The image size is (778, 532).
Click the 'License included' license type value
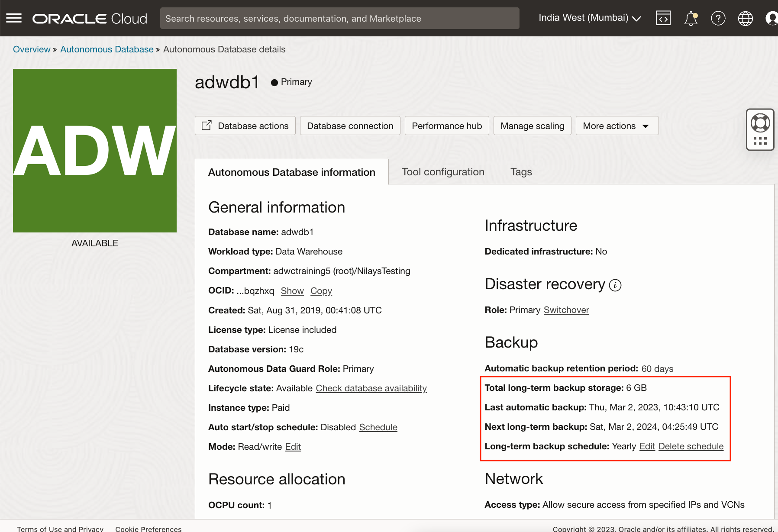tap(302, 330)
